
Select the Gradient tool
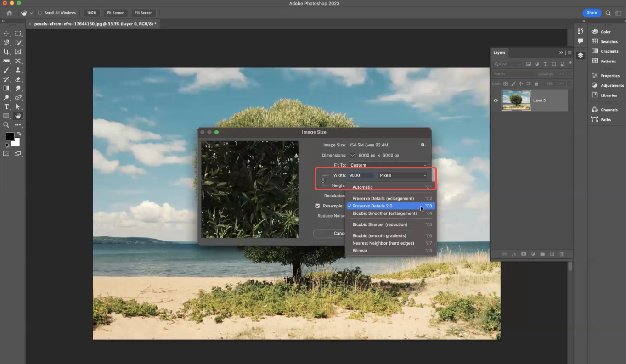[x=6, y=88]
